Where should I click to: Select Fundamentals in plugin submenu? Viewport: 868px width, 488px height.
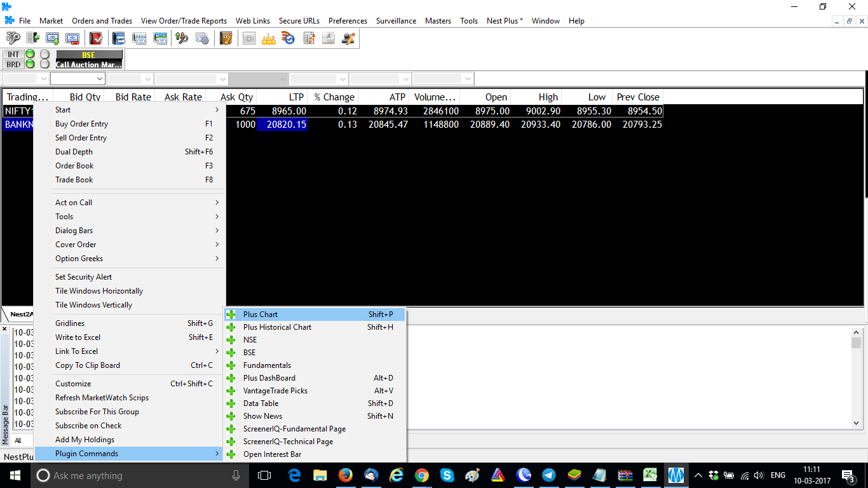tap(315, 365)
